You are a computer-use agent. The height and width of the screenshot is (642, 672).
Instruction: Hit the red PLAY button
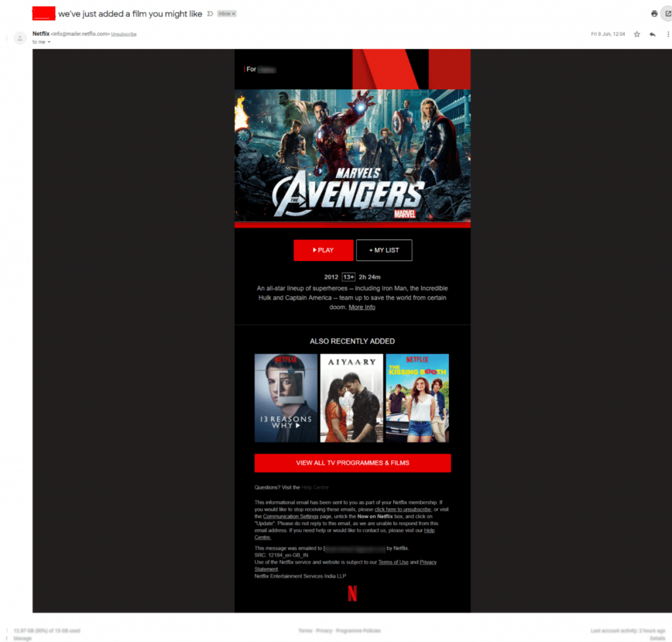click(323, 250)
